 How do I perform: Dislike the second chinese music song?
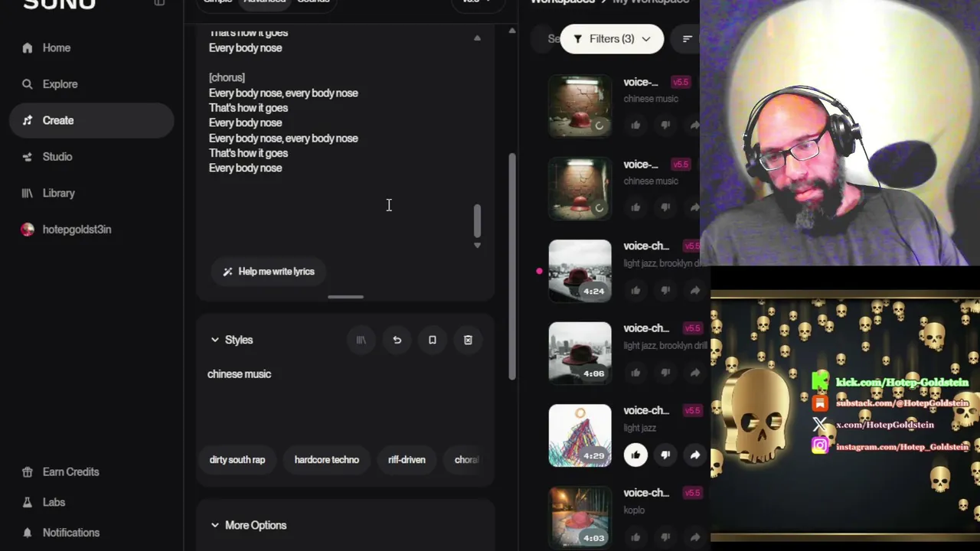665,207
